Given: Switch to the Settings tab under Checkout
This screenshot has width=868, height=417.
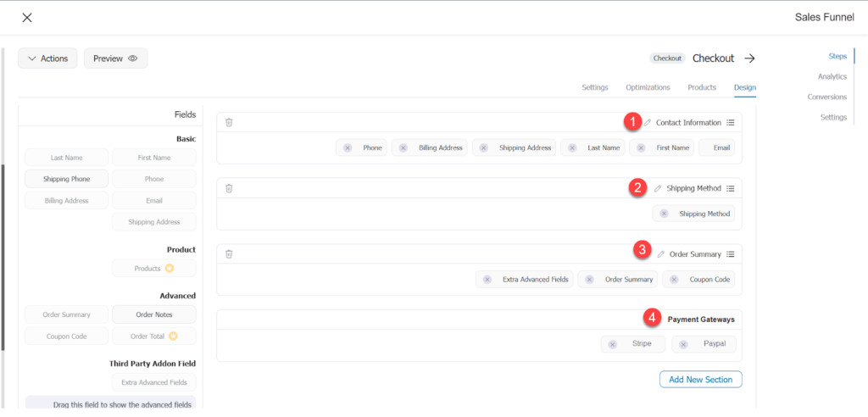Looking at the screenshot, I should tap(594, 87).
